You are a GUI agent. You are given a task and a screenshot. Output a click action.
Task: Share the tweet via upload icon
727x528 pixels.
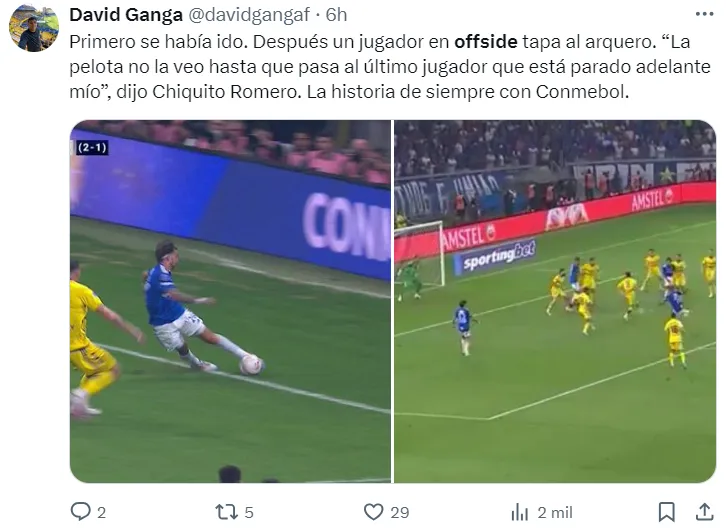(x=704, y=512)
